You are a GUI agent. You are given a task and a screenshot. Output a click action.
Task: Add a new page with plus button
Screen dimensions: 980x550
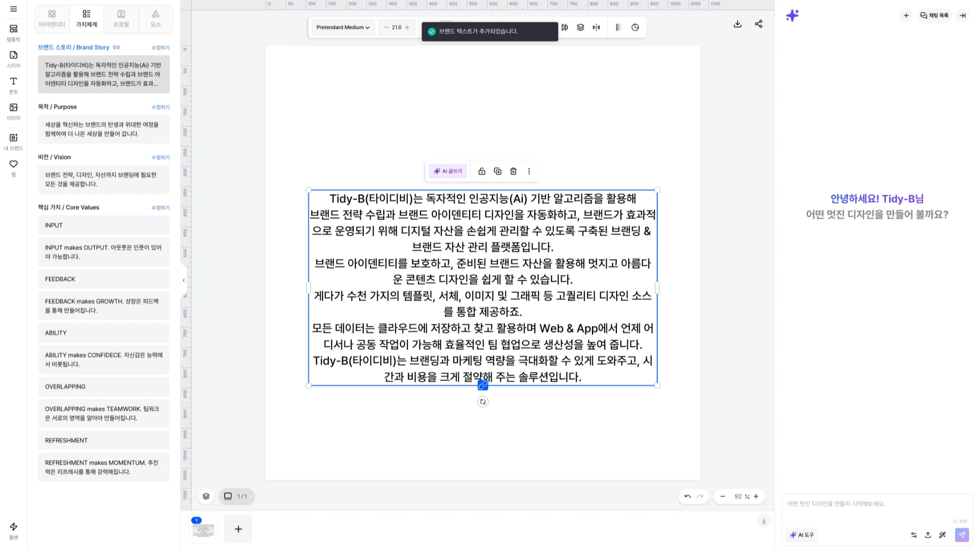click(238, 529)
